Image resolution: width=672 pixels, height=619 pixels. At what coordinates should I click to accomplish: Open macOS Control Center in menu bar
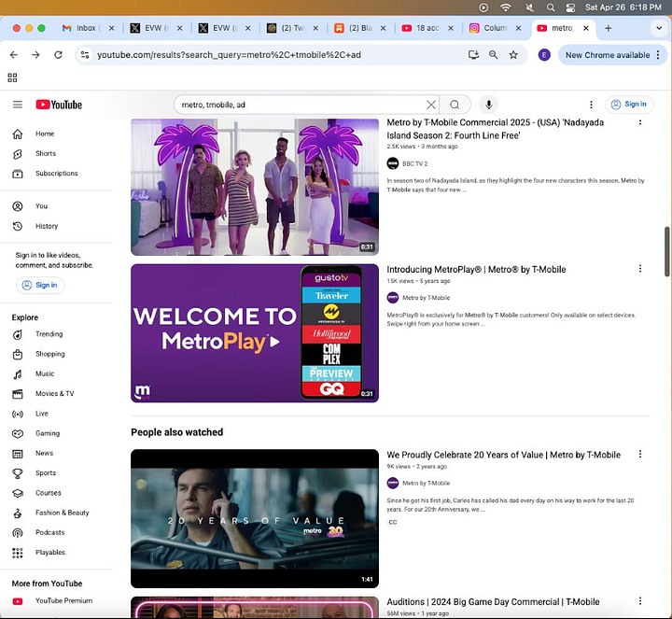click(570, 7)
